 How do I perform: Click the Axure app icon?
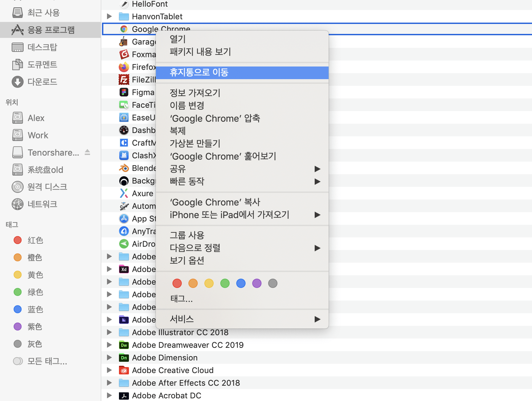click(x=124, y=194)
